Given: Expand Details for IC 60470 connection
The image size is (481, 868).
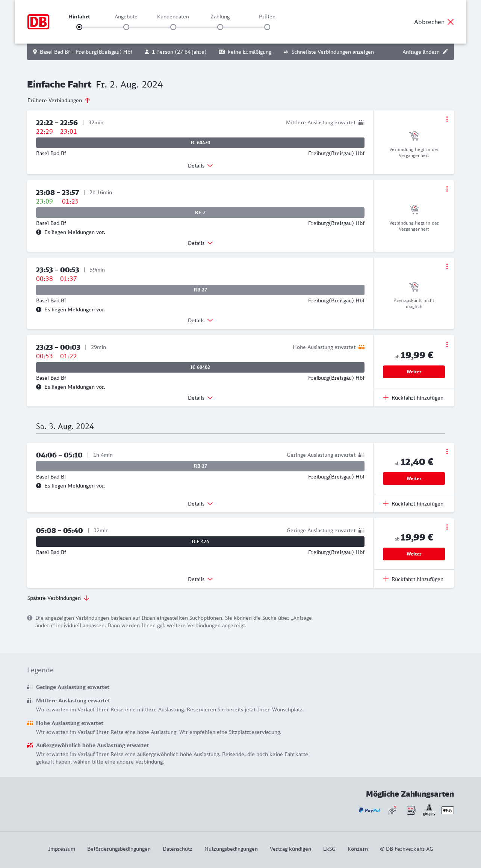Looking at the screenshot, I should click(200, 166).
